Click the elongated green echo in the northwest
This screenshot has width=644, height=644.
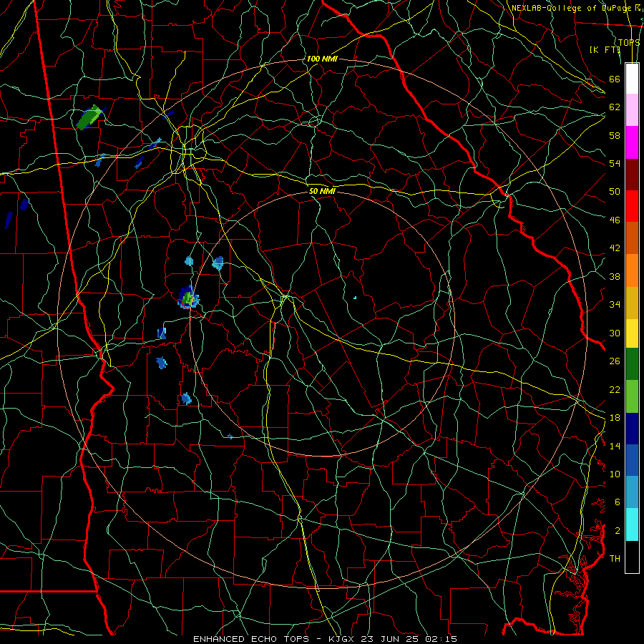[89, 117]
